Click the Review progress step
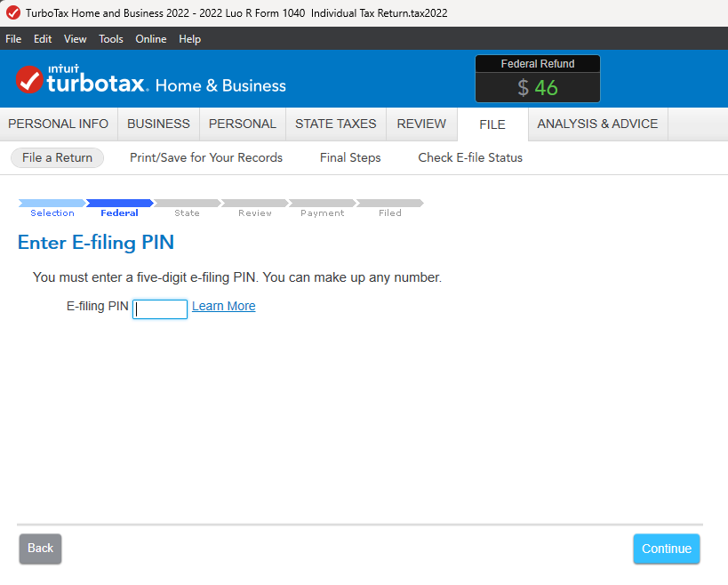The height and width of the screenshot is (585, 728). tap(254, 208)
